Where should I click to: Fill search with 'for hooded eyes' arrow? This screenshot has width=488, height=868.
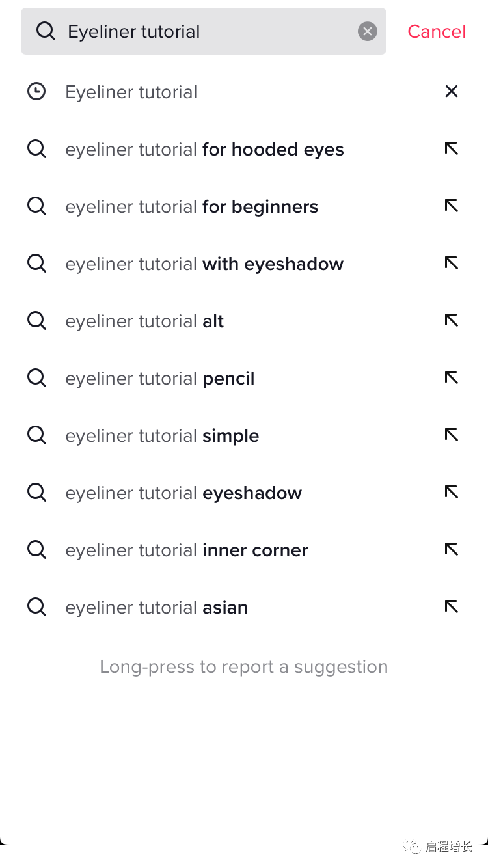click(452, 149)
